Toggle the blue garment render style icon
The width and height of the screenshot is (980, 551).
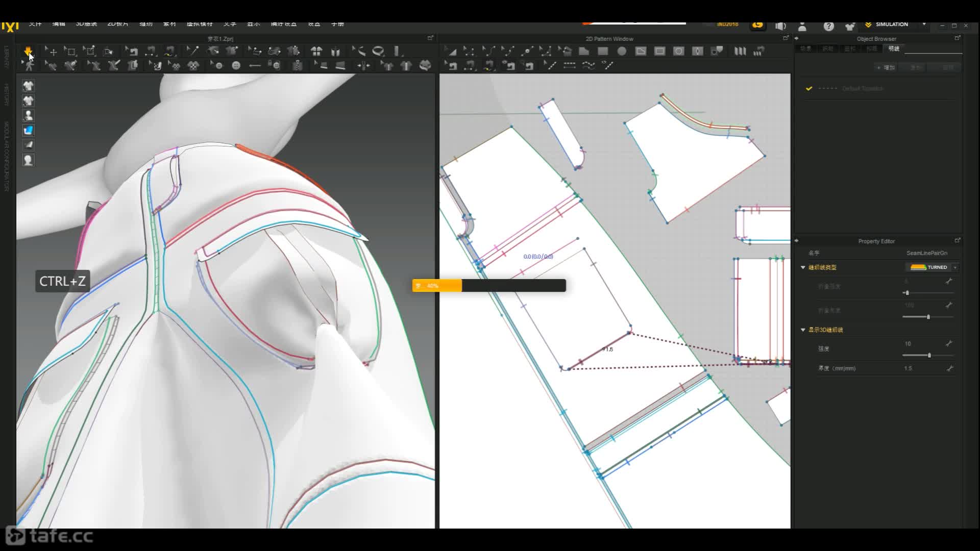click(28, 130)
